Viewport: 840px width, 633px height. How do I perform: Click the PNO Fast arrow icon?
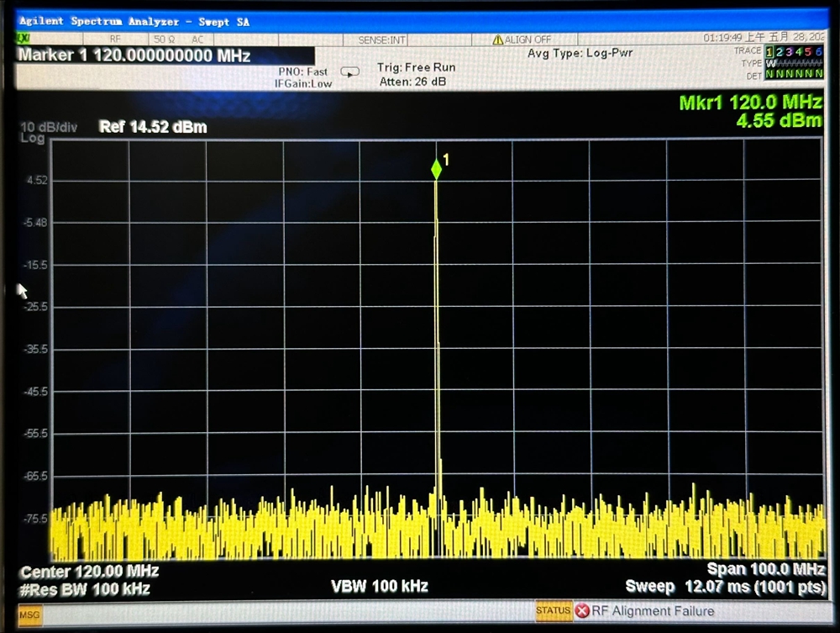(349, 72)
